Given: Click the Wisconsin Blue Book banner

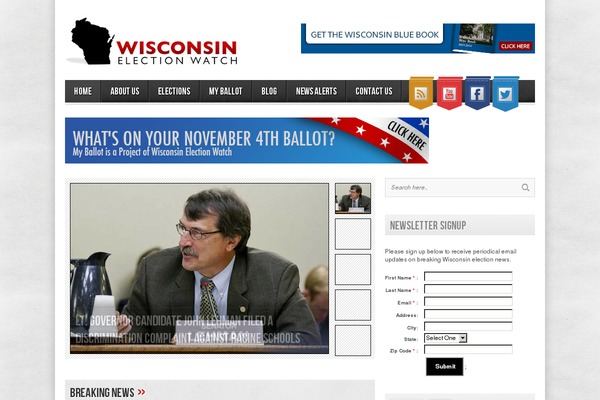Looking at the screenshot, I should click(x=418, y=38).
